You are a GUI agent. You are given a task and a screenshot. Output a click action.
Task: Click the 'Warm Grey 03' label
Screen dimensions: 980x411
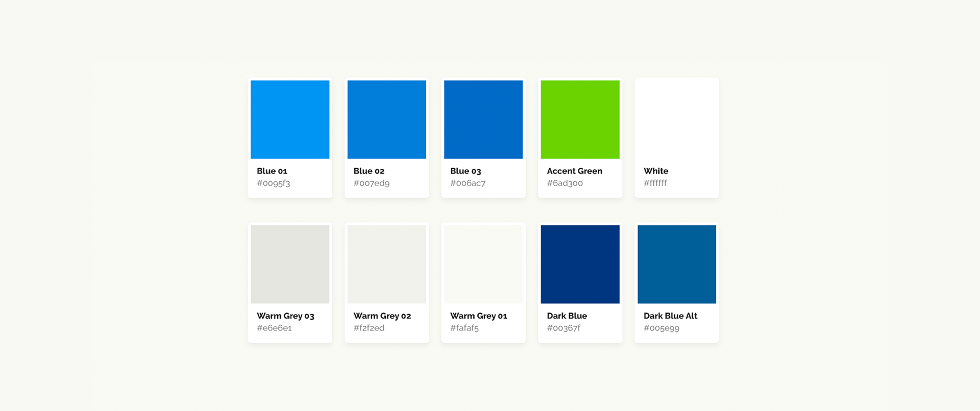pyautogui.click(x=285, y=316)
